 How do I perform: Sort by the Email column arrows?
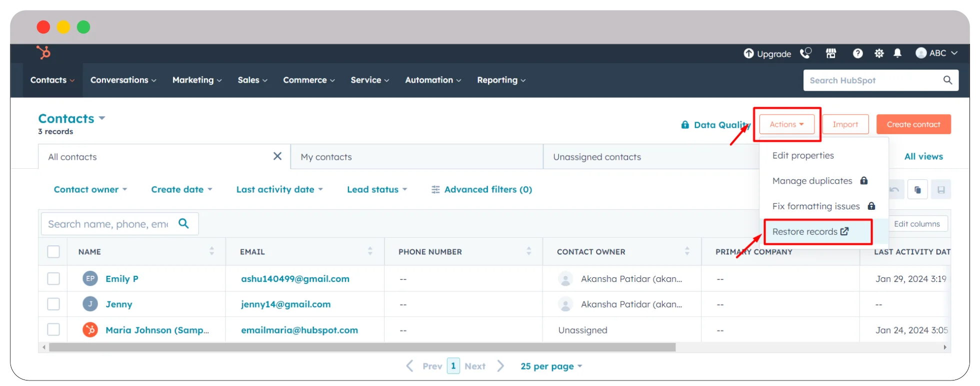(370, 251)
